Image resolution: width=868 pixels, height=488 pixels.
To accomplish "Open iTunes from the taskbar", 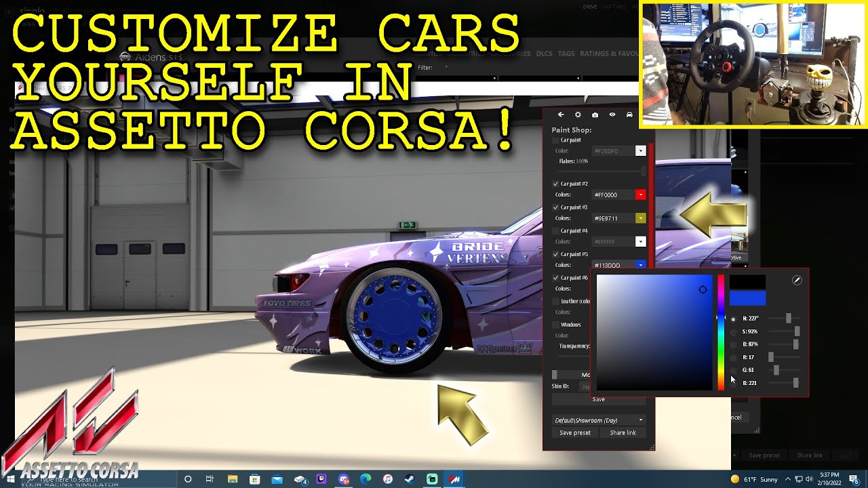I will tap(388, 479).
